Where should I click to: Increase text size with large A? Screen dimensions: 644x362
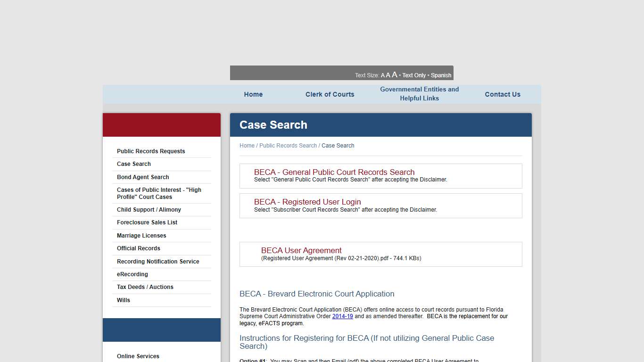[x=395, y=74]
